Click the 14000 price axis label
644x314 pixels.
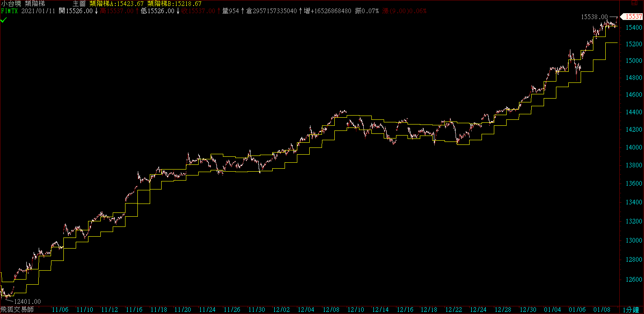pyautogui.click(x=634, y=147)
